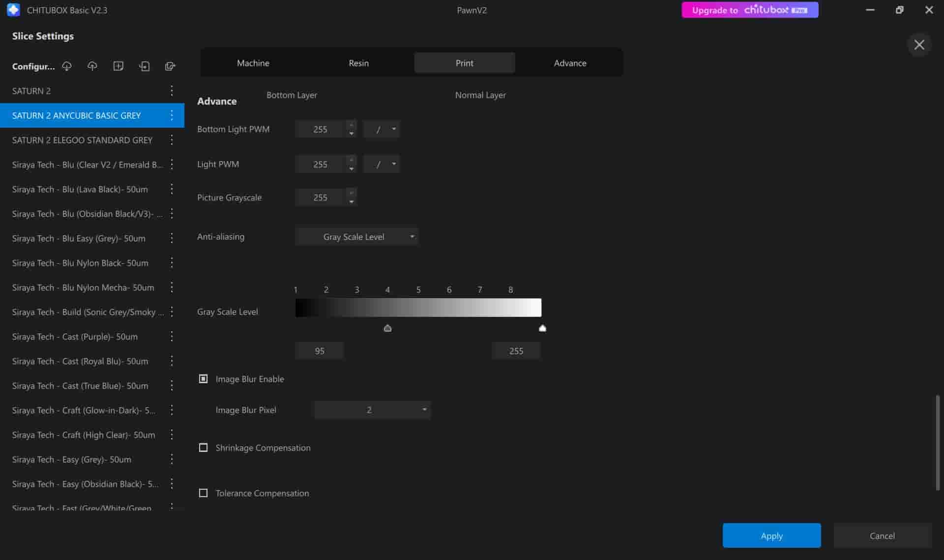Click the import configuration icon
This screenshot has height=560, width=944.
click(144, 66)
